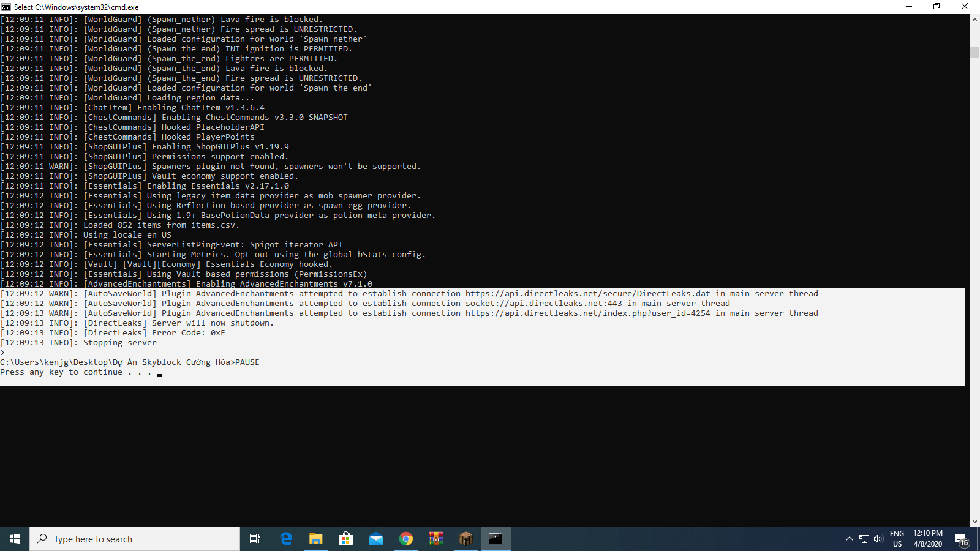Switch the ENG US input language
Screen dimensions: 980x551
click(x=897, y=539)
